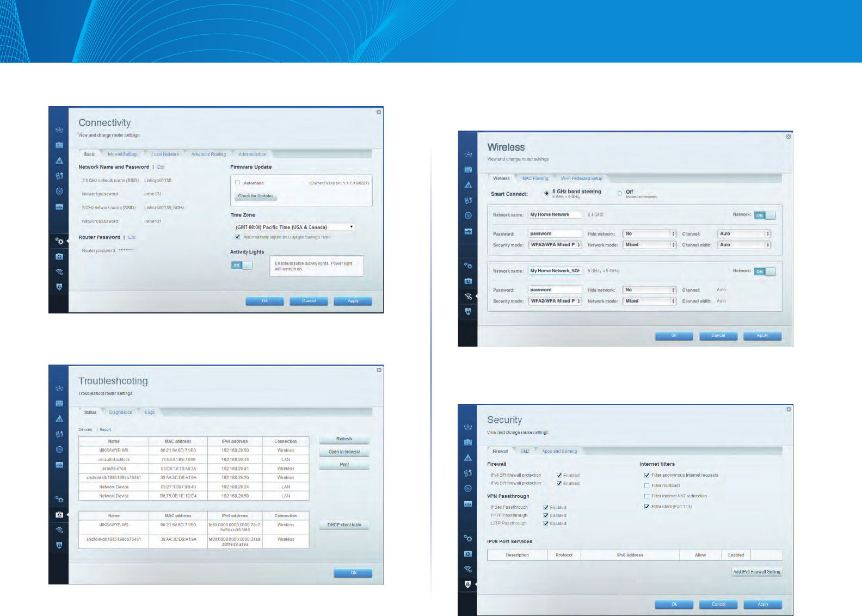Select Speed Test icon in Troubleshooting window sidebar
862x616 pixels.
59,449
